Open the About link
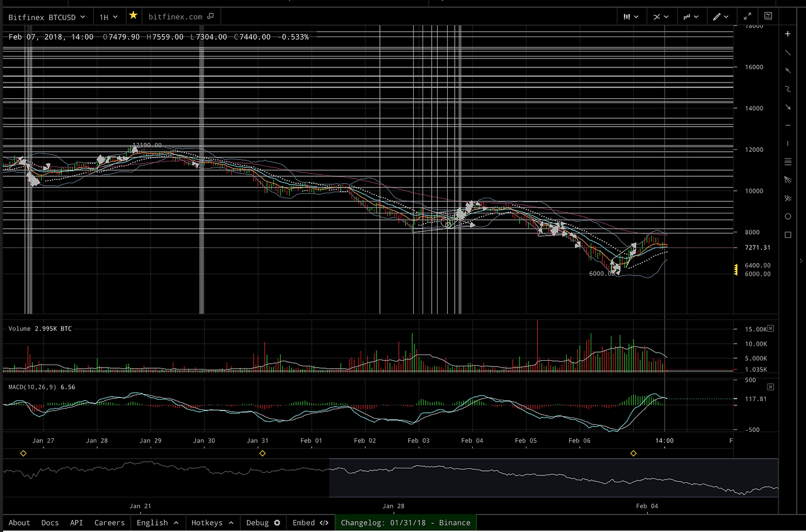Viewport: 806px width, 532px height. pos(19,523)
